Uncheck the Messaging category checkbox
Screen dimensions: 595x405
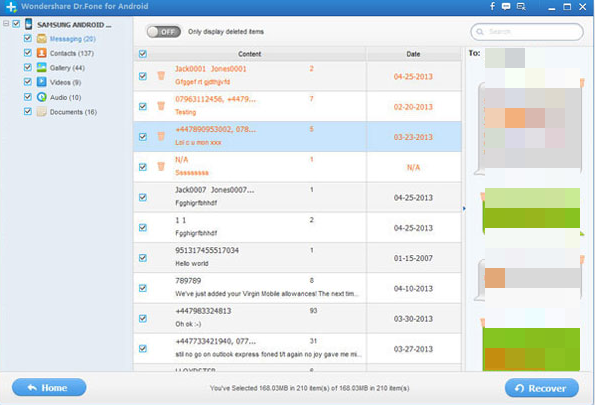point(27,38)
